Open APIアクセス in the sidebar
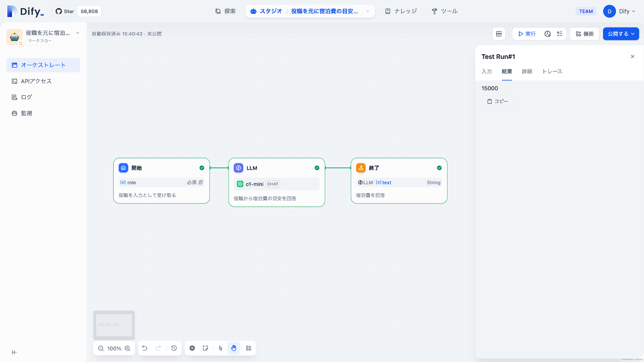 coord(43,81)
